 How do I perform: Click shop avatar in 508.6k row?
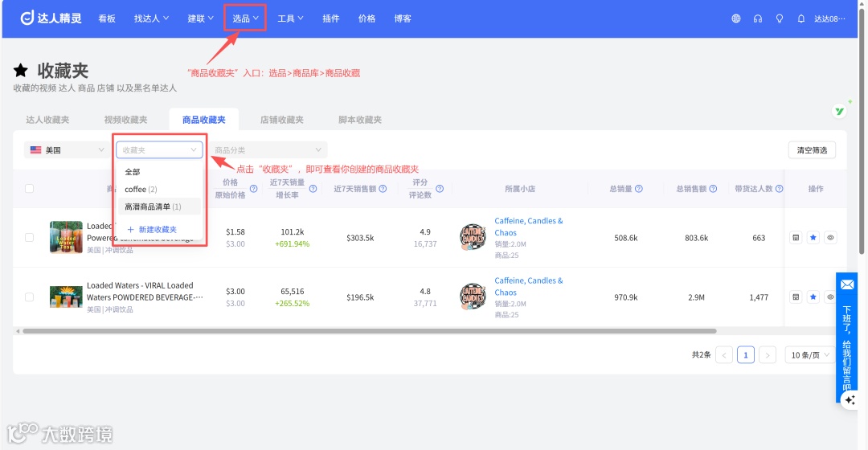tap(473, 237)
